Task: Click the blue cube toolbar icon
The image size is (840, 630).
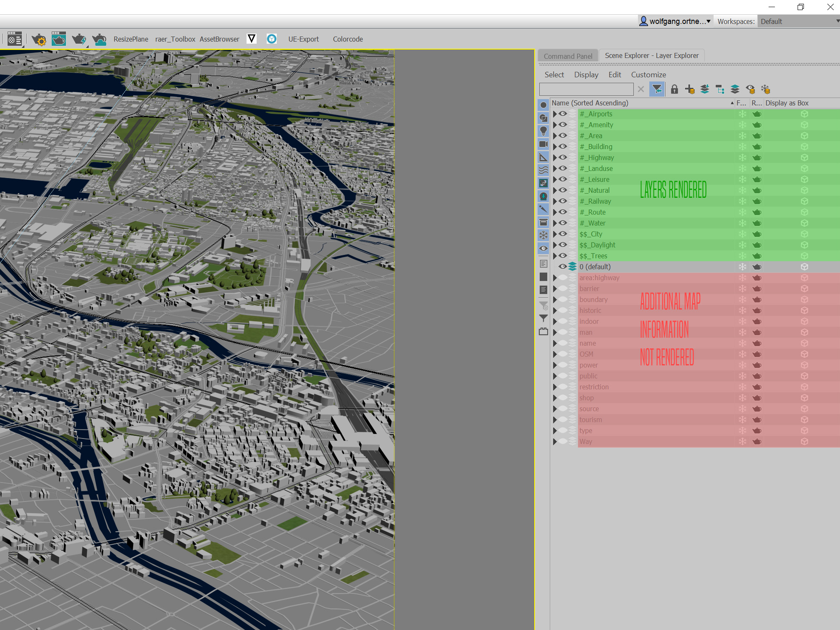Action: (x=272, y=39)
